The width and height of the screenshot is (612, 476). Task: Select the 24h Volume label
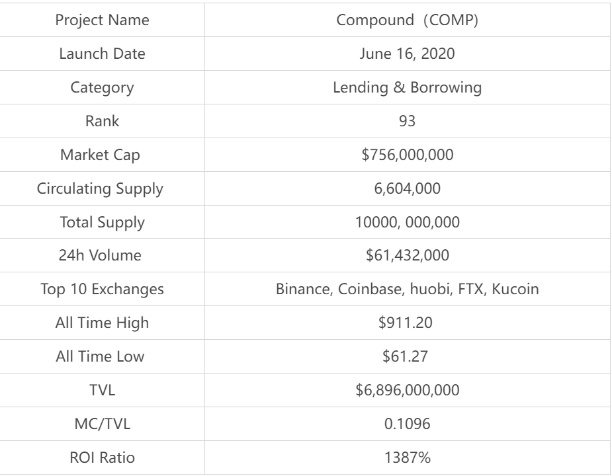point(100,255)
